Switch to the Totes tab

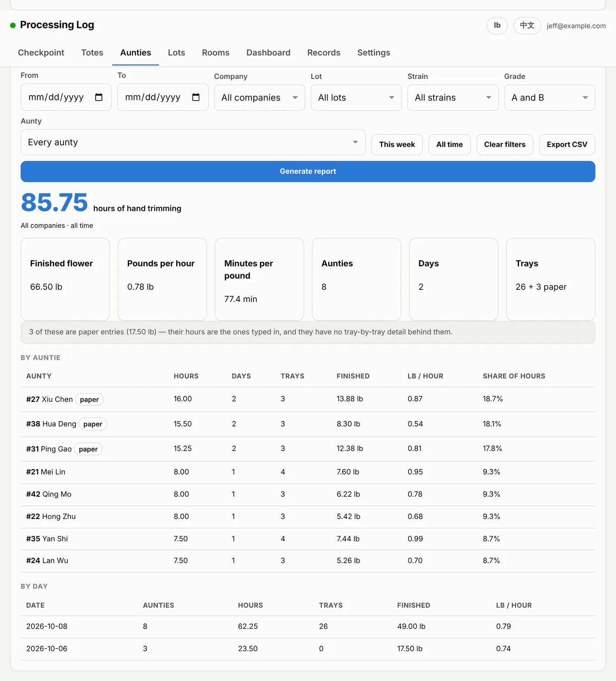tap(92, 53)
